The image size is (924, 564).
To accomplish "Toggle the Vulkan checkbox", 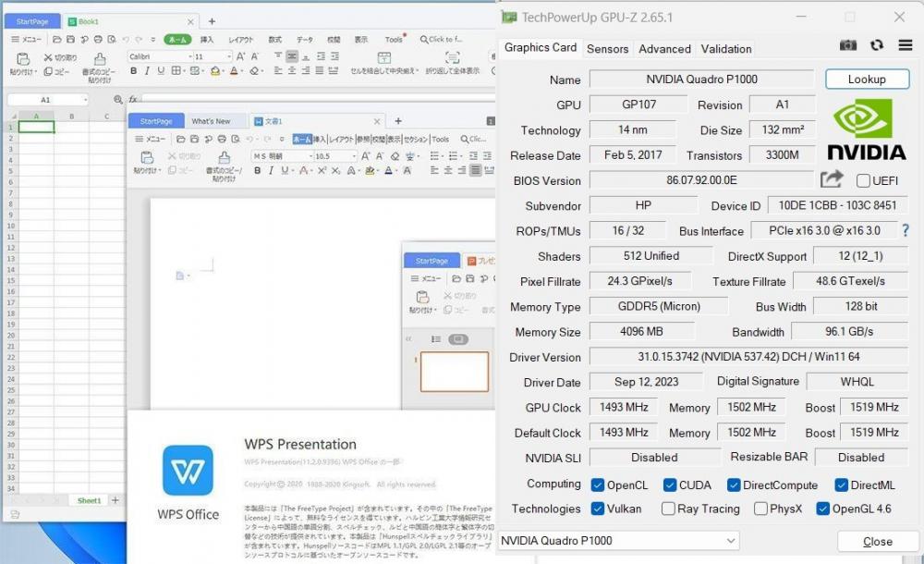I will pyautogui.click(x=598, y=509).
